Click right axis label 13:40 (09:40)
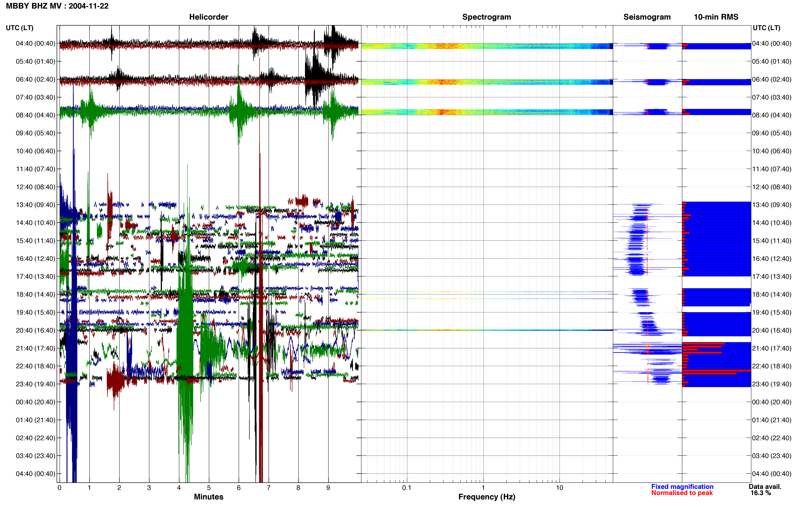Image resolution: width=812 pixels, height=508 pixels. pyautogui.click(x=772, y=205)
